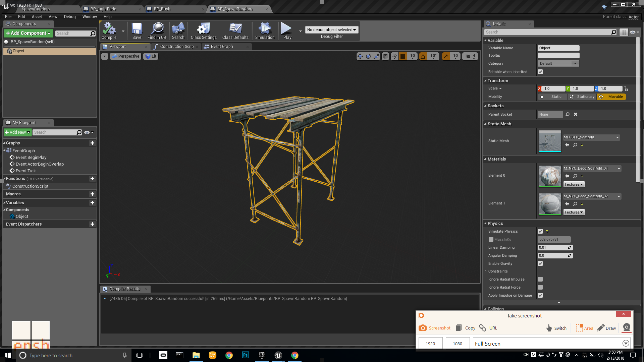
Task: Open Textures dropdown for Element 1
Action: tap(574, 212)
